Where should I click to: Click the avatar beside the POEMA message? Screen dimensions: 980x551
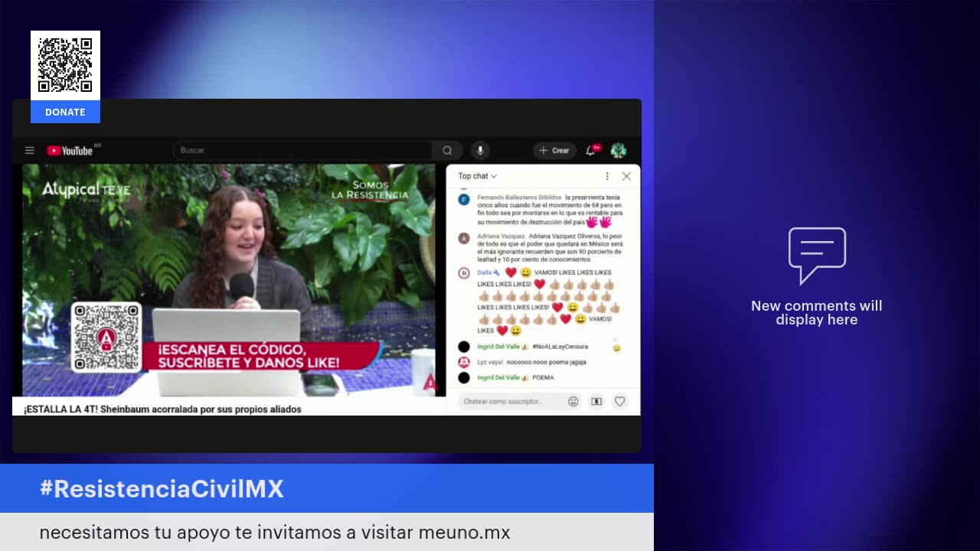point(463,377)
